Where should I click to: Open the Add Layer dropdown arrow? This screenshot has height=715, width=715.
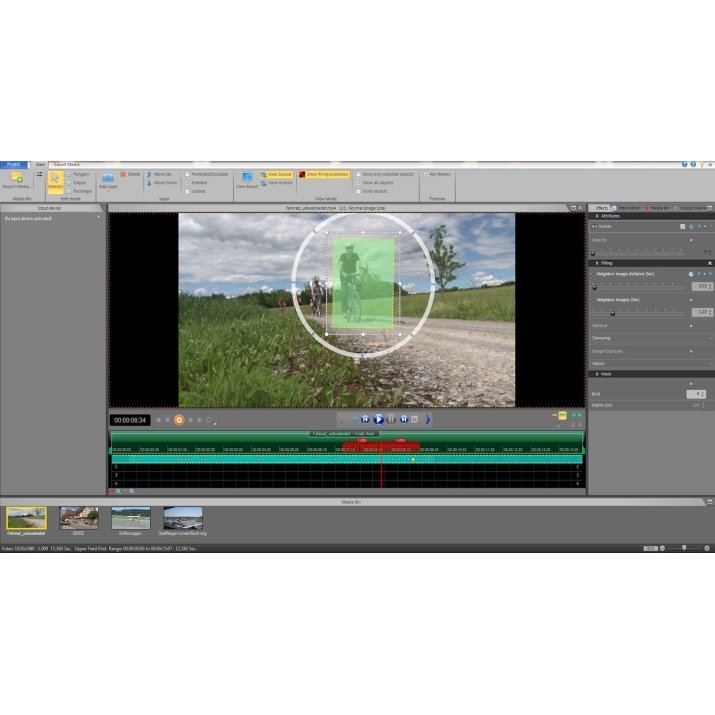[x=108, y=192]
